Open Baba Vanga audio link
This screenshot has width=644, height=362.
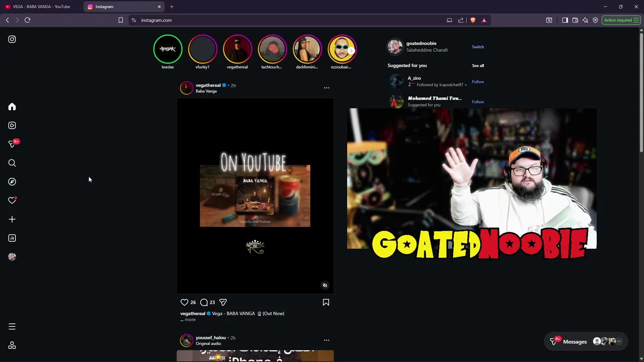tap(206, 91)
